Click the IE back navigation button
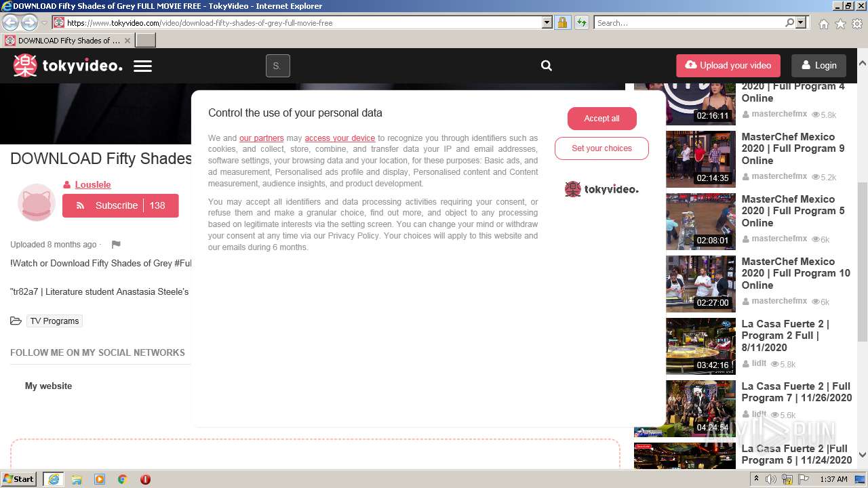Viewport: 868px width, 488px height. pyautogui.click(x=11, y=22)
